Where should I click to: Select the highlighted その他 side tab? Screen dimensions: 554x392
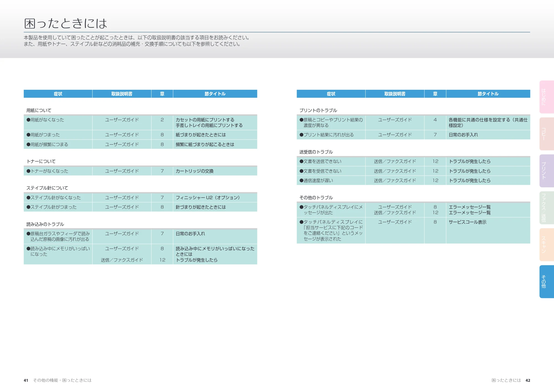(x=547, y=281)
